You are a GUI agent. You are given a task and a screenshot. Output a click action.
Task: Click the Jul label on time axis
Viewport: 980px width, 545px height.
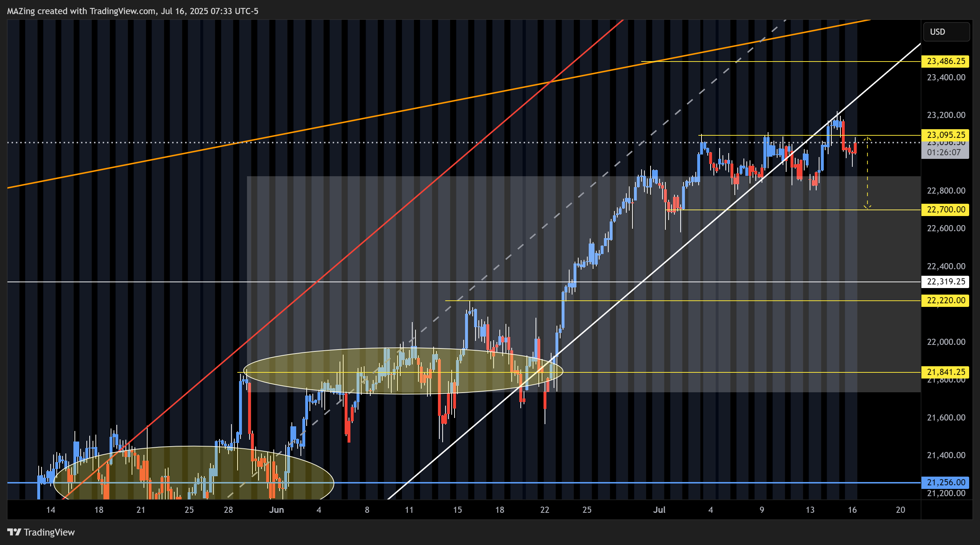[659, 510]
